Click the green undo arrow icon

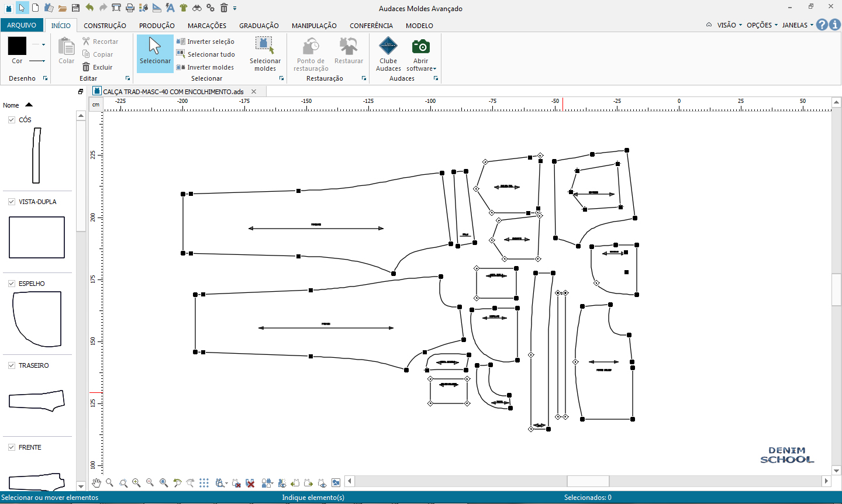[89, 8]
